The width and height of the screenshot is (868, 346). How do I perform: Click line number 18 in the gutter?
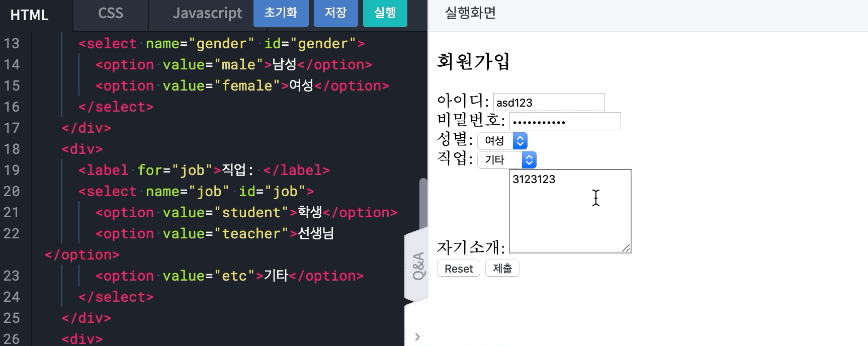tap(12, 149)
